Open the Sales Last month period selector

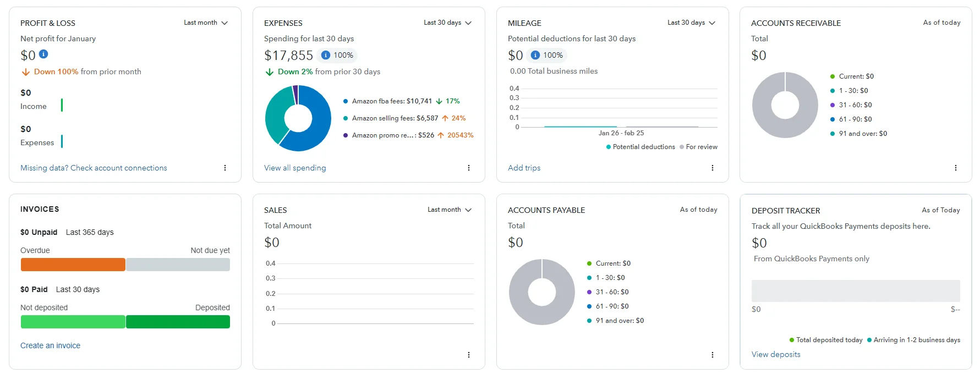tap(450, 210)
